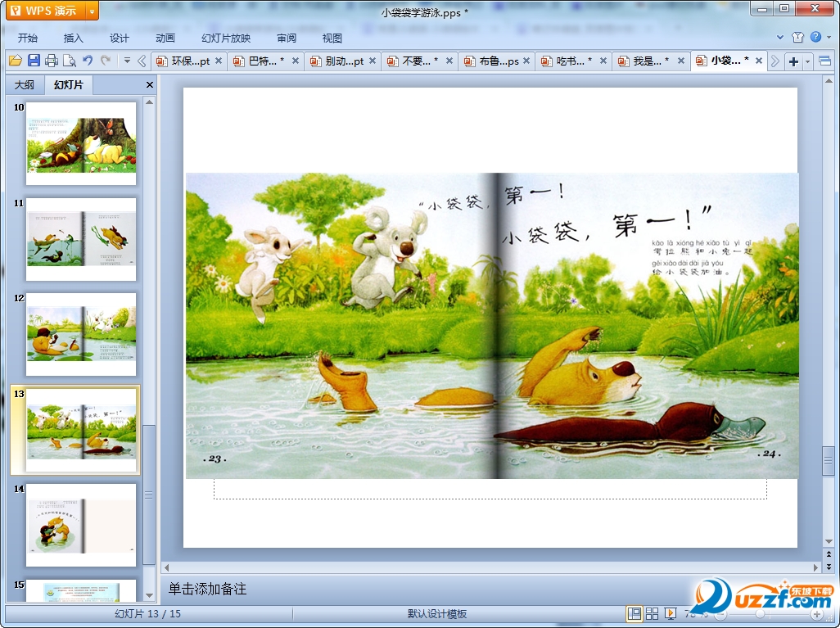Screen dimensions: 840x628
Task: Go to previous slide with double-up arrow
Action: (829, 554)
